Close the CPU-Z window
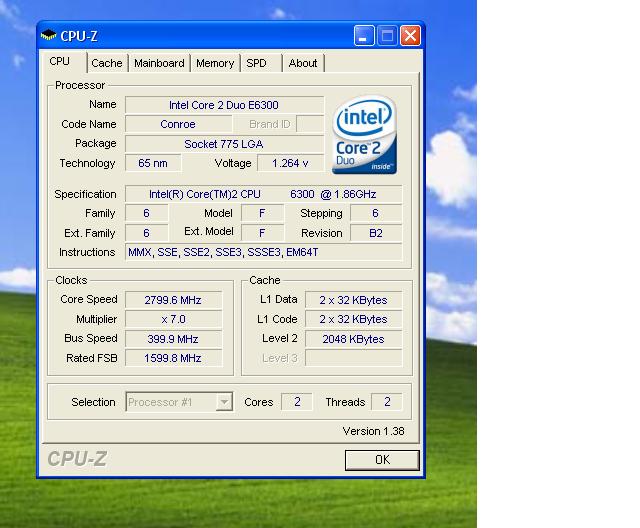The width and height of the screenshot is (640, 528). pos(410,35)
